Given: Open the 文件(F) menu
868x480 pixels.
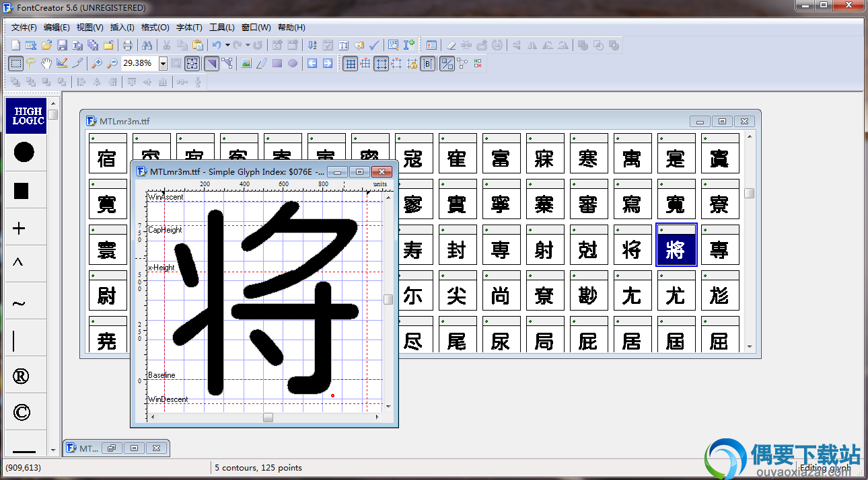Looking at the screenshot, I should pos(24,28).
